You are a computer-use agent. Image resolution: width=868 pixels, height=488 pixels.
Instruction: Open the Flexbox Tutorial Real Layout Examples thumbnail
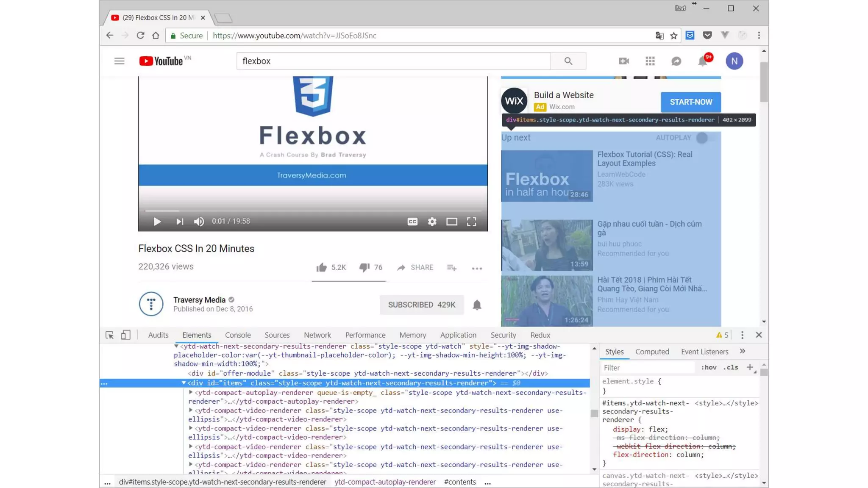coord(547,175)
